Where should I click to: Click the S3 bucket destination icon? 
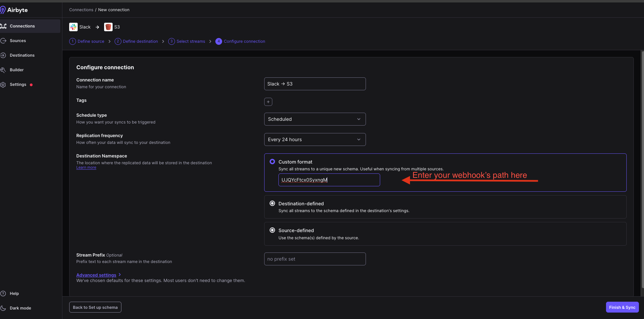(x=108, y=27)
